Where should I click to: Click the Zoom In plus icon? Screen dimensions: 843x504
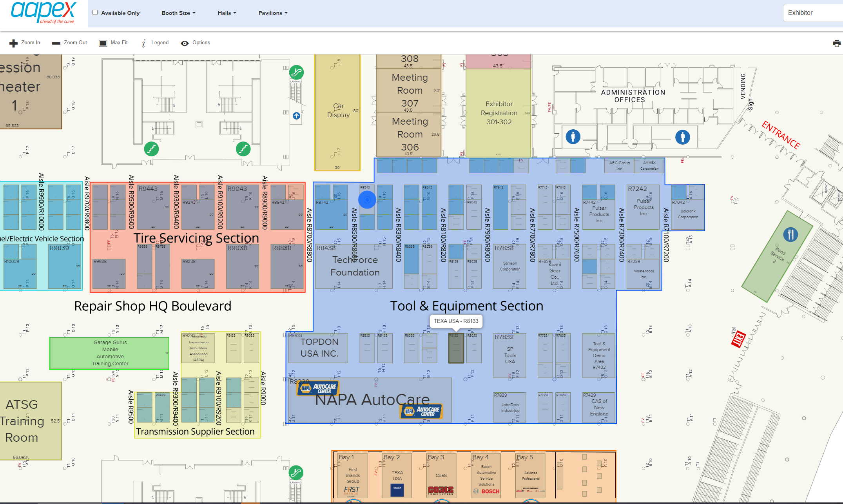coord(14,43)
